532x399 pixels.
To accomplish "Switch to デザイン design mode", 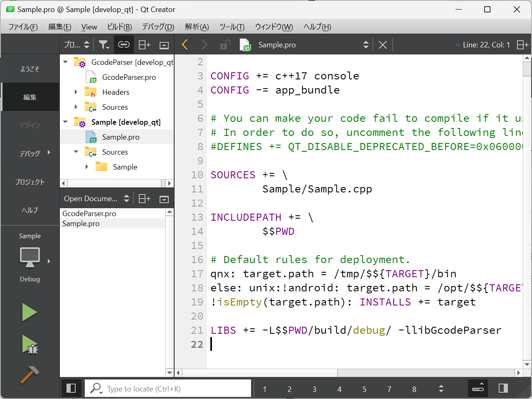I will click(x=30, y=126).
